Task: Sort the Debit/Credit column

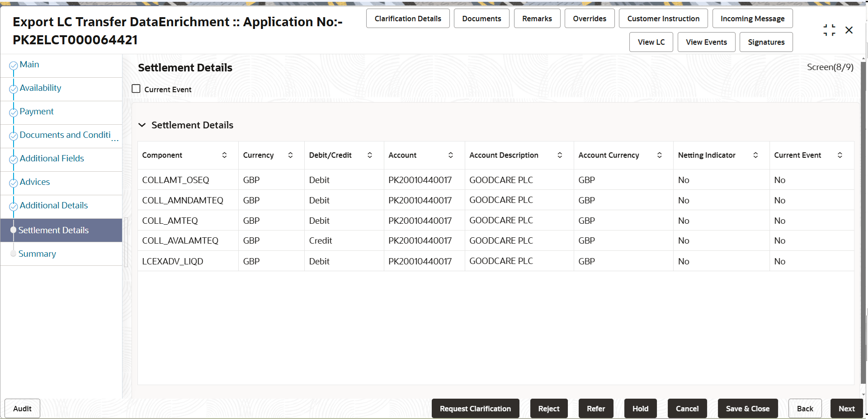Action: [x=370, y=155]
